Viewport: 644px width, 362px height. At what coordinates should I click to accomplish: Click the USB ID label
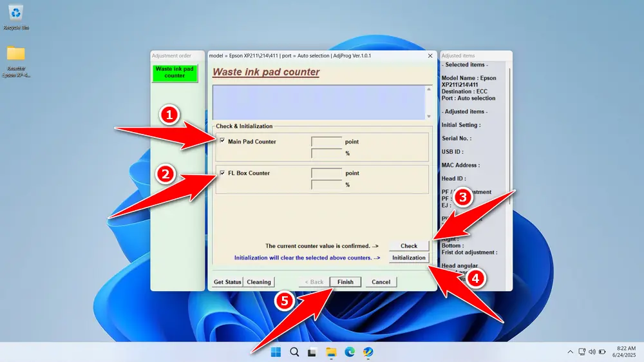click(x=452, y=151)
